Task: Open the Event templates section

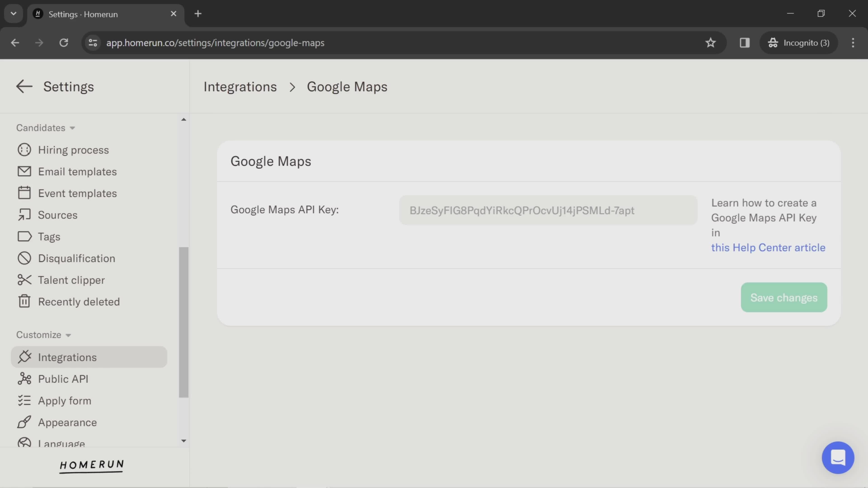Action: (x=78, y=193)
